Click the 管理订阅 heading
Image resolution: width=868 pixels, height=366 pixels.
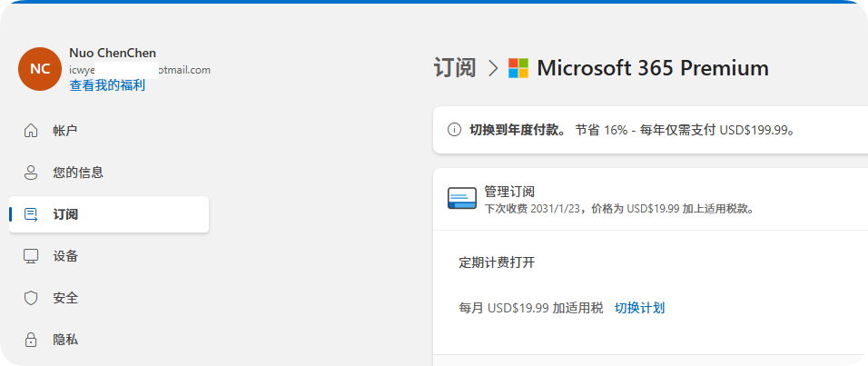509,192
